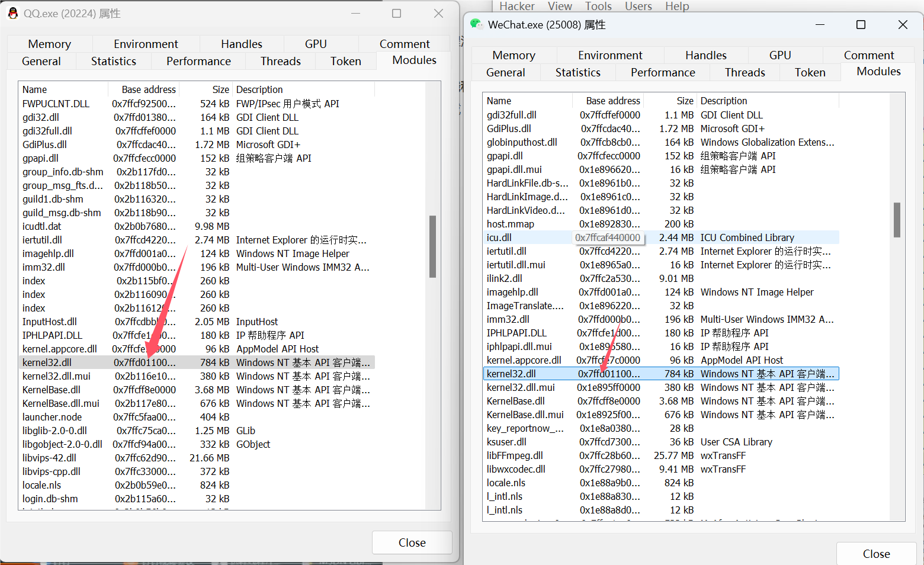Open Statistics tab in WeChat.exe window

coord(578,72)
